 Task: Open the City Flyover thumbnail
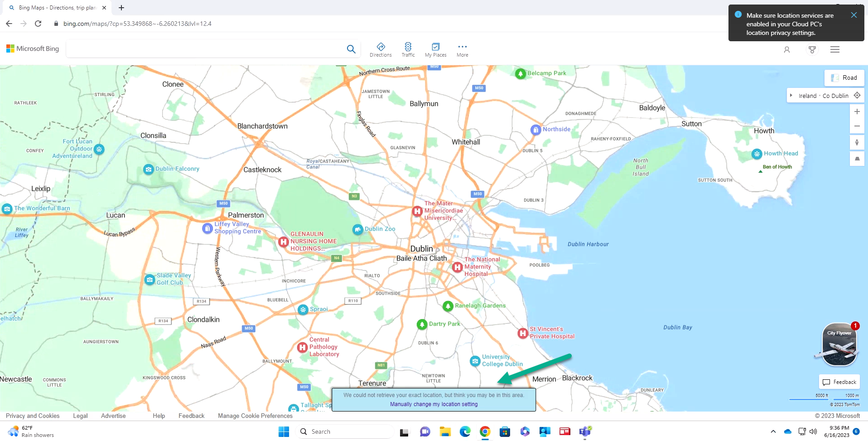click(839, 345)
